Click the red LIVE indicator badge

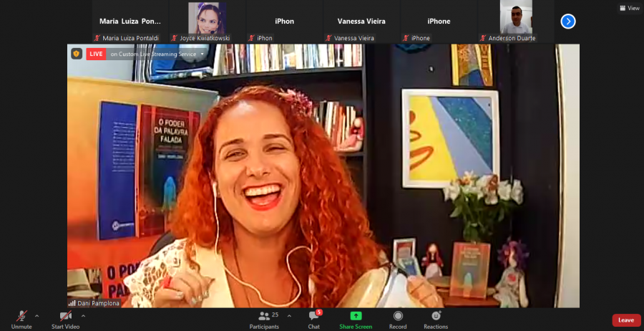[96, 54]
